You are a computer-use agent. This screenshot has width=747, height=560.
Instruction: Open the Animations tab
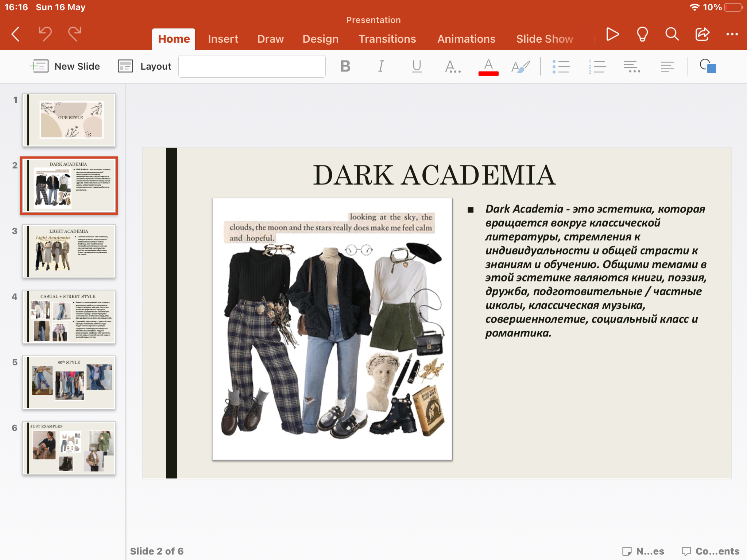466,39
